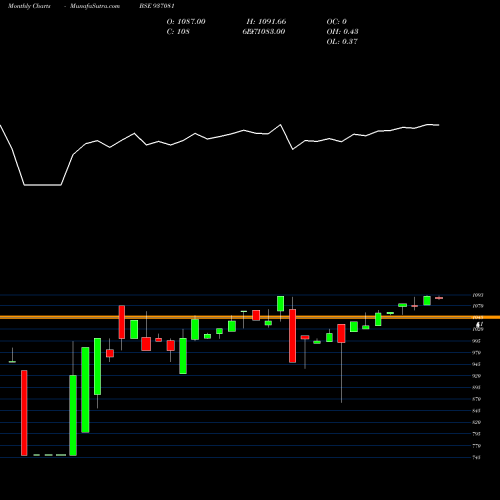The image size is (500, 500).
Task: Click the last small red candle at right
Action: (439, 298)
